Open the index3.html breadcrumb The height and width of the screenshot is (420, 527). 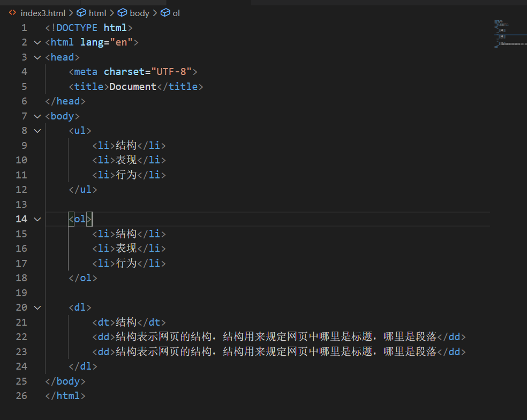tap(43, 13)
